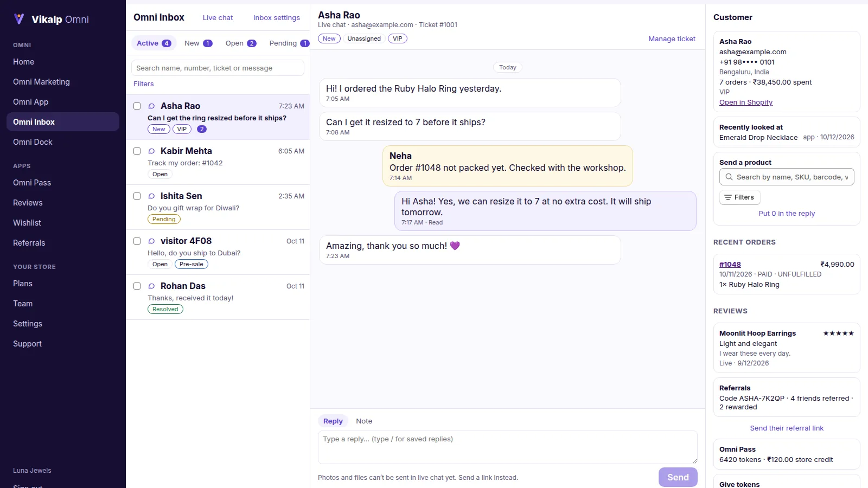Viewport: 868px width, 488px height.
Task: Go to Omni Marketing in sidebar
Action: point(63,82)
